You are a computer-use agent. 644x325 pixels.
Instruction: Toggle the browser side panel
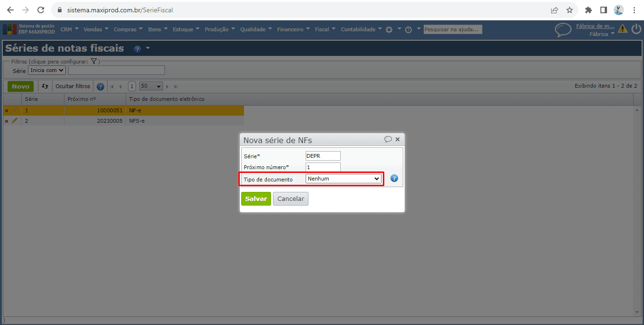(604, 10)
